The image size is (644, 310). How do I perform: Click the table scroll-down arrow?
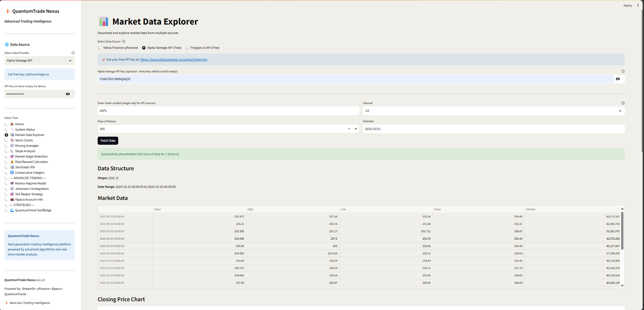point(622,286)
